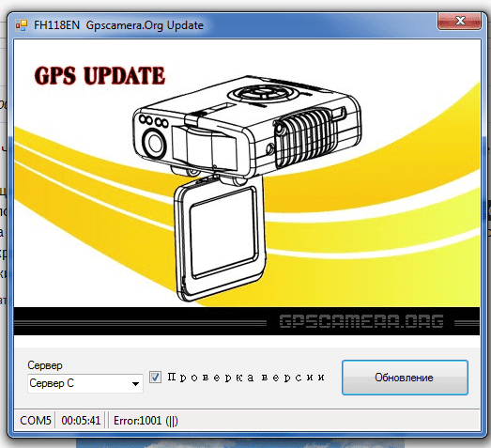
Task: Open the Сервер C dropdown list
Action: (x=85, y=383)
